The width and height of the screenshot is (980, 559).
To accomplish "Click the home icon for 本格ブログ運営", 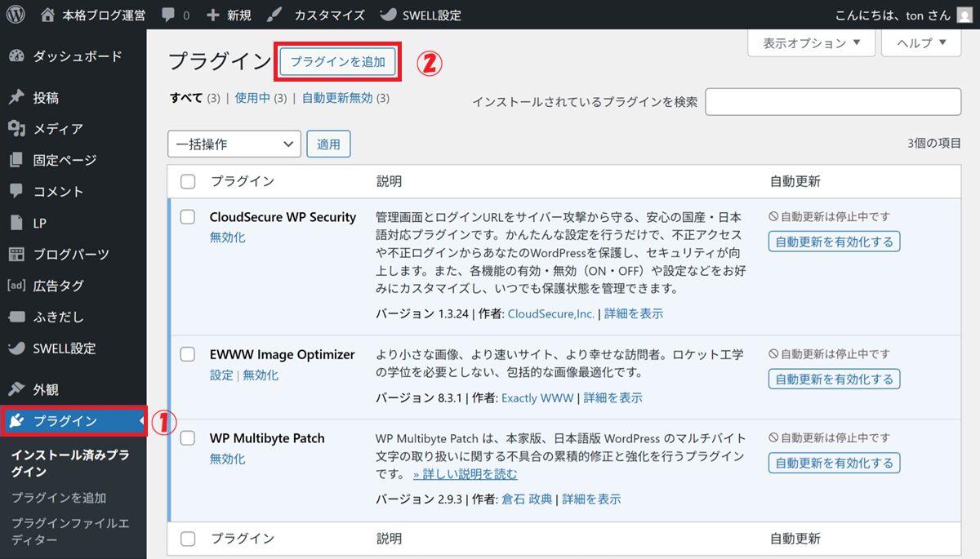I will (x=48, y=15).
